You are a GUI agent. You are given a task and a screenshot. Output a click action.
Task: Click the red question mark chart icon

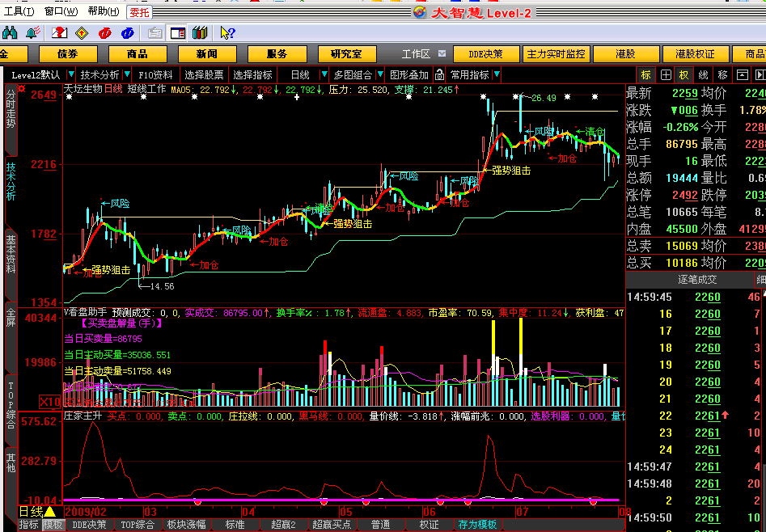(x=59, y=32)
